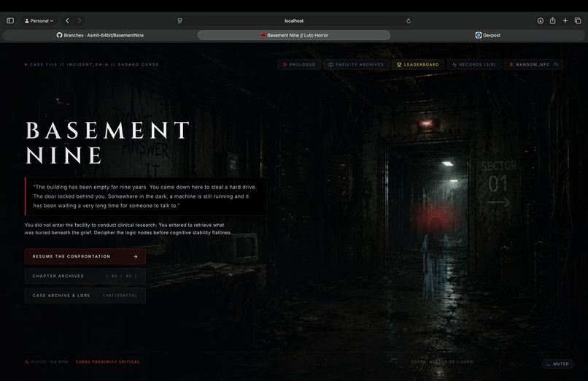Reload the page with refresh icon
The width and height of the screenshot is (588, 381).
pyautogui.click(x=409, y=20)
